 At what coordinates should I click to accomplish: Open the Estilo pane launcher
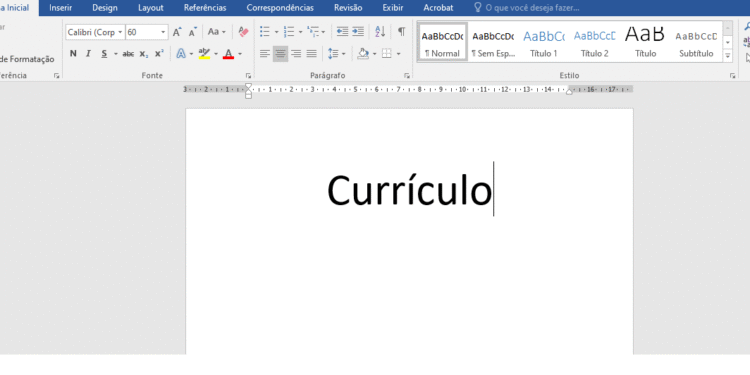click(x=732, y=76)
